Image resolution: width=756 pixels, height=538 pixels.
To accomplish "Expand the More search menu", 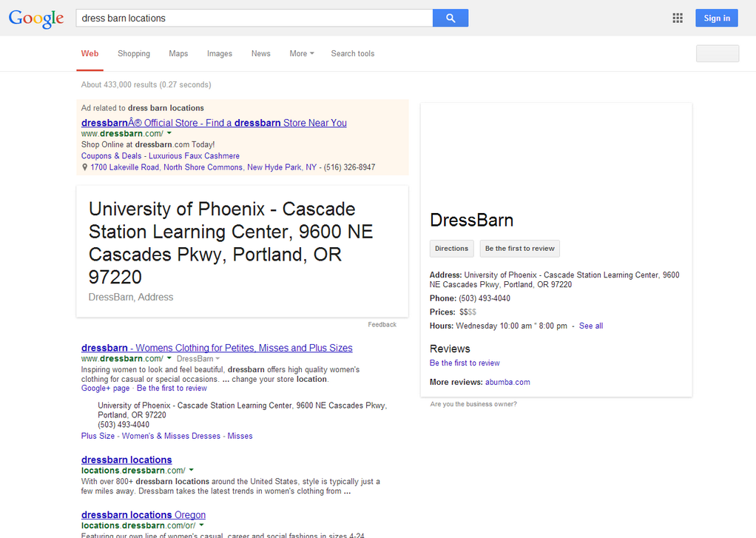I will [301, 54].
